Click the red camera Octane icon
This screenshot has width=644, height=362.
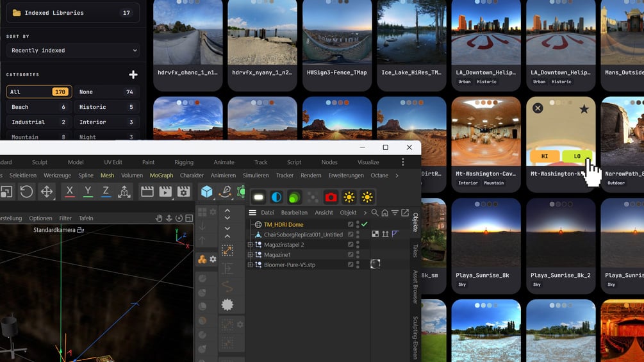pos(331,197)
